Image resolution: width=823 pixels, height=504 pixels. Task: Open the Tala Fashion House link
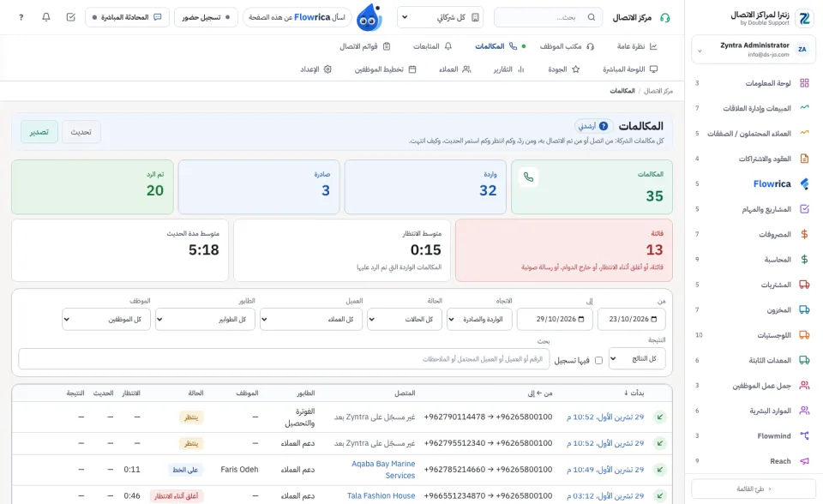381,495
